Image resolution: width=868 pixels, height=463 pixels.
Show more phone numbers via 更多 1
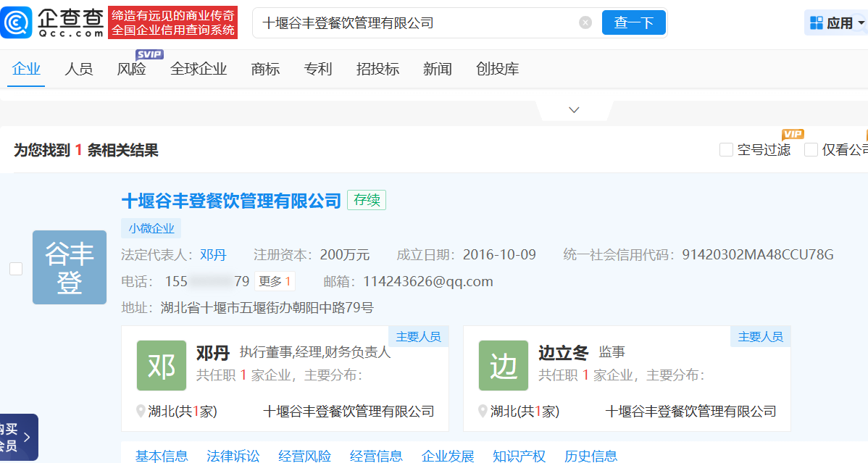click(275, 281)
